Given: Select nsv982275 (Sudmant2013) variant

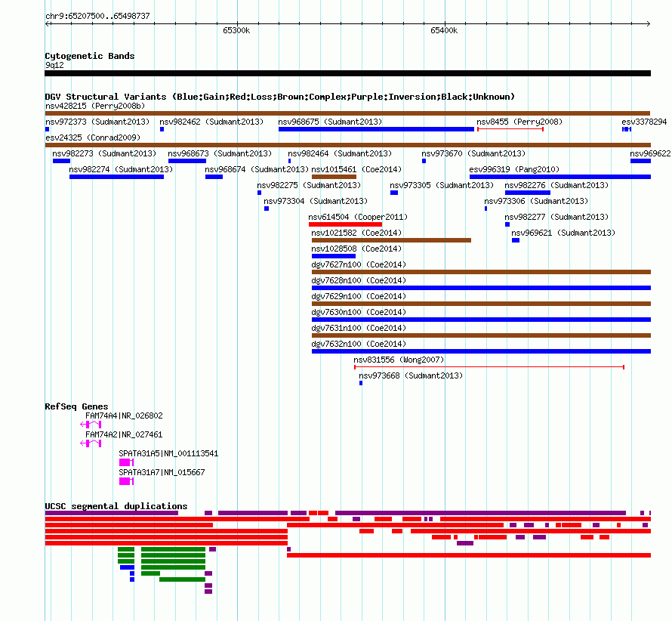Looking at the screenshot, I should 309,185.
